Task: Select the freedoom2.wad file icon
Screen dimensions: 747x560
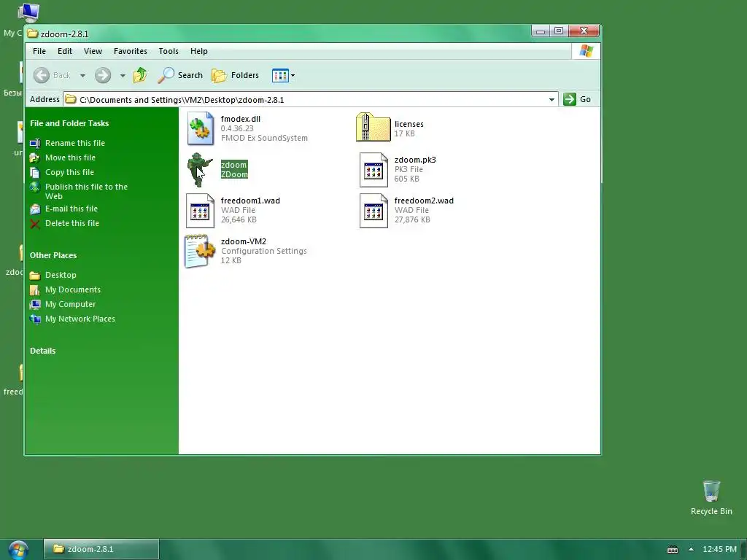Action: [x=373, y=211]
